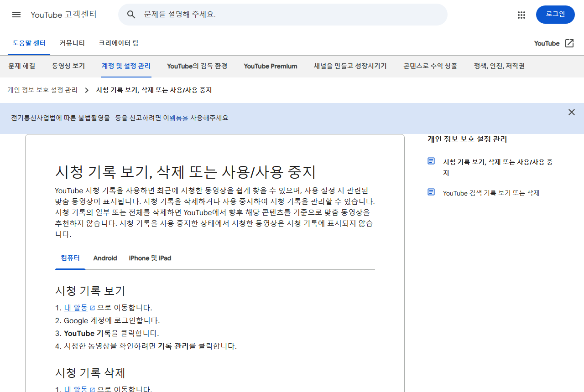Open 내 활동 link under 시청 기록 삭제

[x=76, y=389]
